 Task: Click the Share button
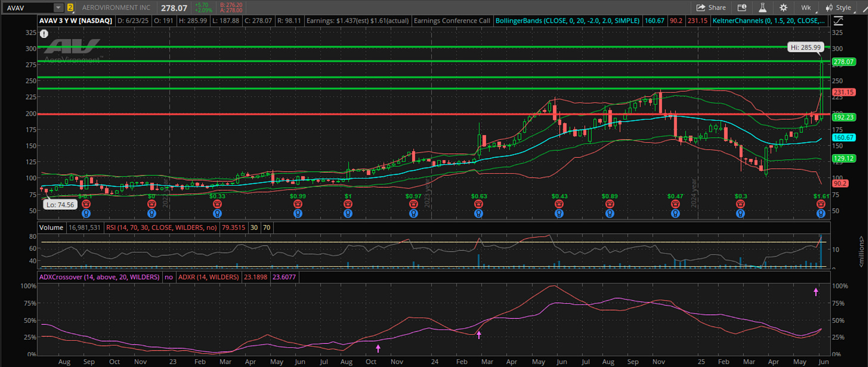coord(711,8)
